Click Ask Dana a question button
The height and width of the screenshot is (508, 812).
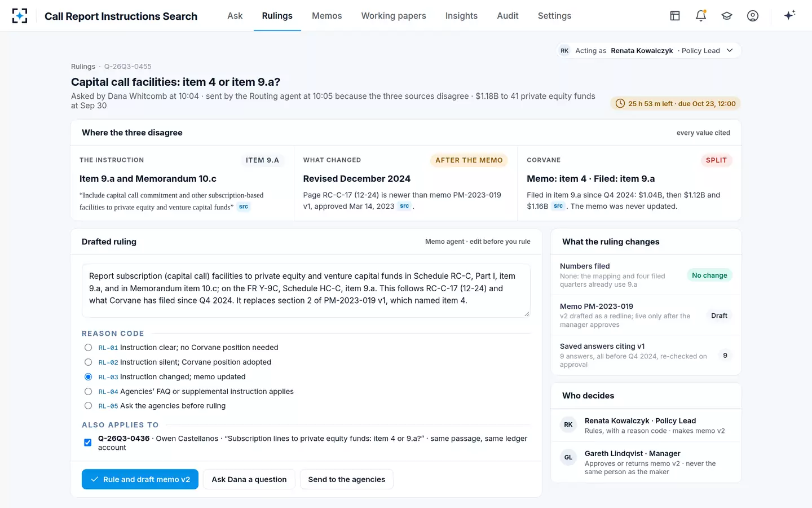tap(249, 479)
